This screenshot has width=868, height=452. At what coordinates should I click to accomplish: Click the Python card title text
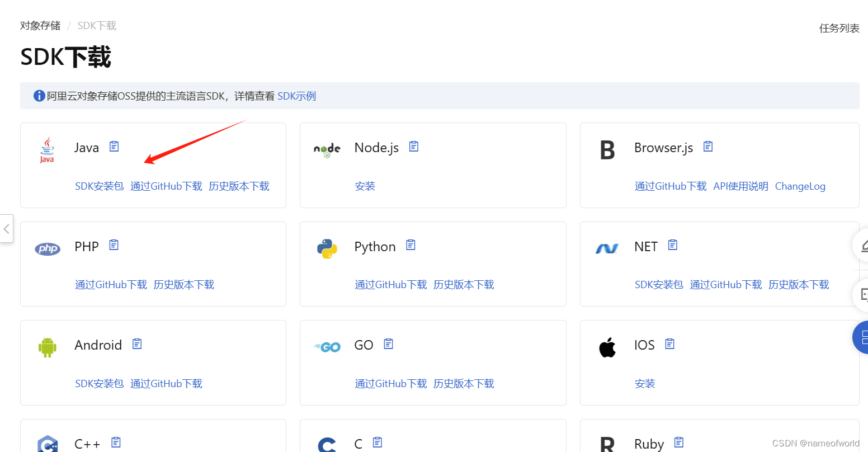(375, 247)
